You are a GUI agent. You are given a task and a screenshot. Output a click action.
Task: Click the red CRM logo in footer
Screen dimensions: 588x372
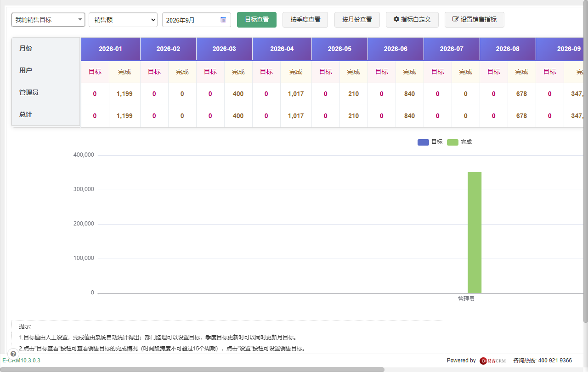pyautogui.click(x=493, y=361)
